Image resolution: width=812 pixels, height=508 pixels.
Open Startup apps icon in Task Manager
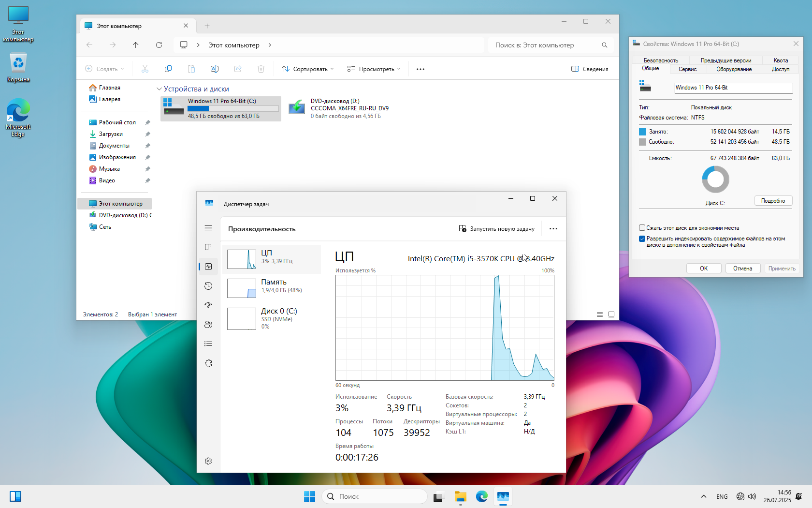(x=208, y=305)
